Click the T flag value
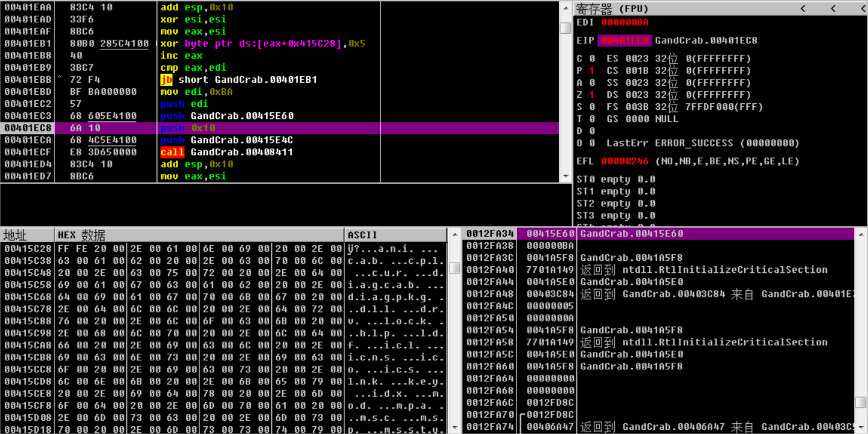 (x=592, y=119)
